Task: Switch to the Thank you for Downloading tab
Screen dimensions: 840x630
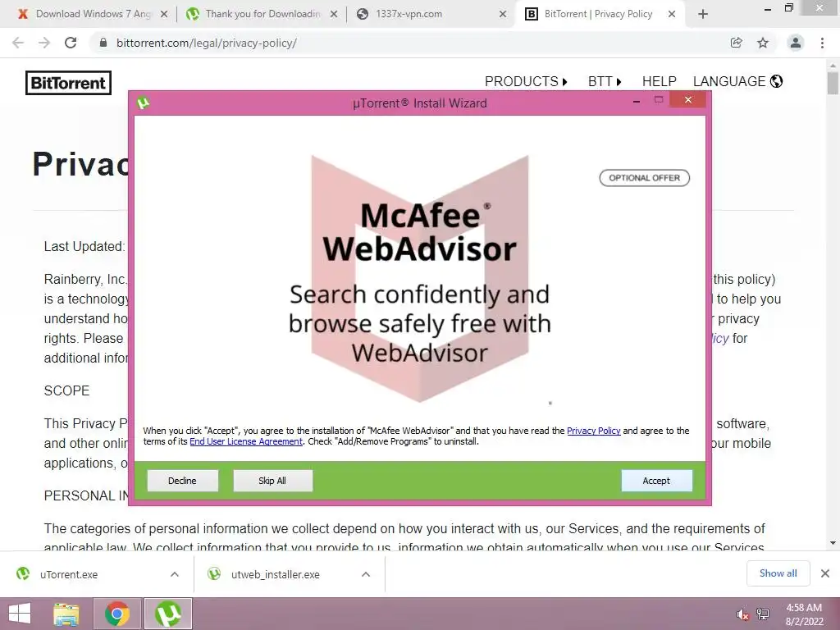Action: tap(262, 14)
